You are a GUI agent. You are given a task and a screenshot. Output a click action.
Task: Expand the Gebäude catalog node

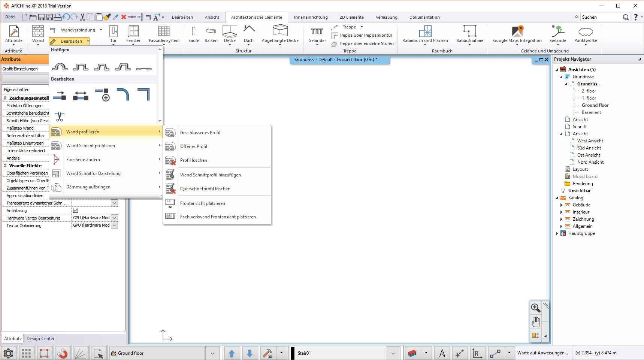coord(561,205)
